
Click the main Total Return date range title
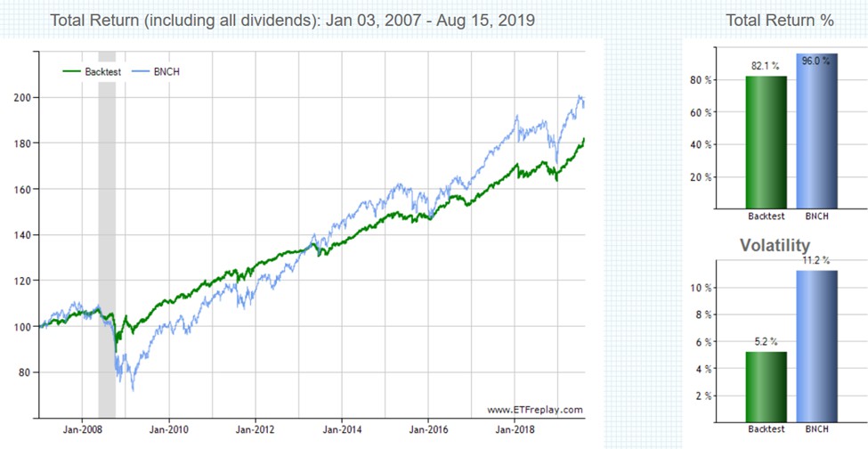point(293,20)
